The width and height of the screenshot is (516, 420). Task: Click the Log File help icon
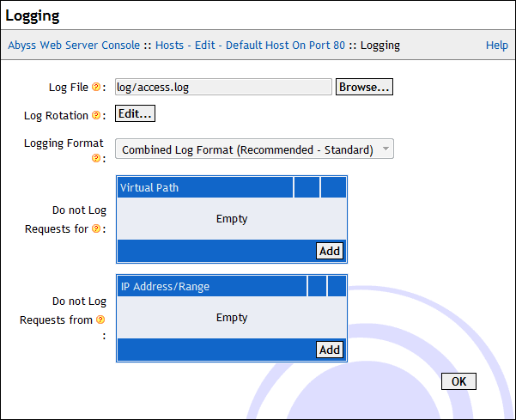[x=96, y=87]
